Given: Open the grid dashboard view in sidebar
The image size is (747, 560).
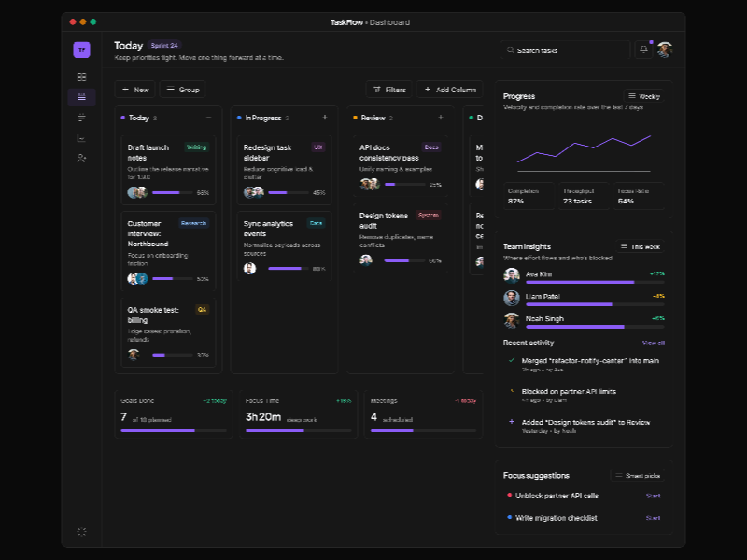Looking at the screenshot, I should point(82,77).
